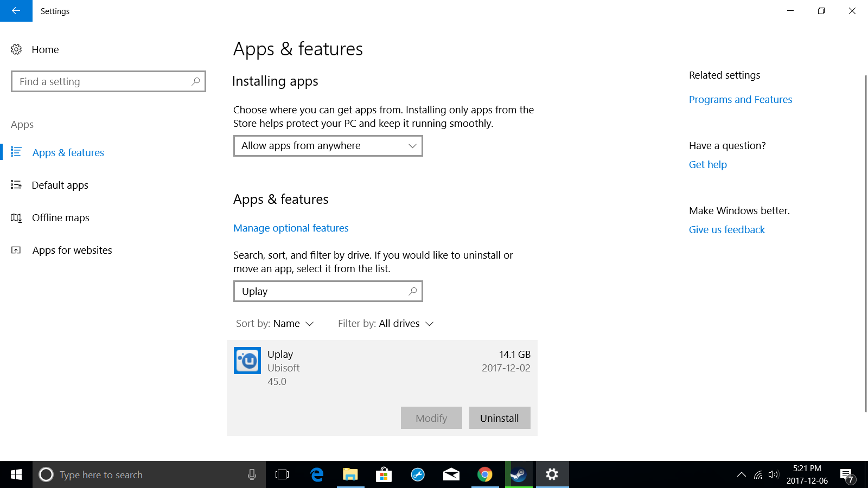
Task: Click the Uplay install date 2017-12-02
Action: coord(506,368)
